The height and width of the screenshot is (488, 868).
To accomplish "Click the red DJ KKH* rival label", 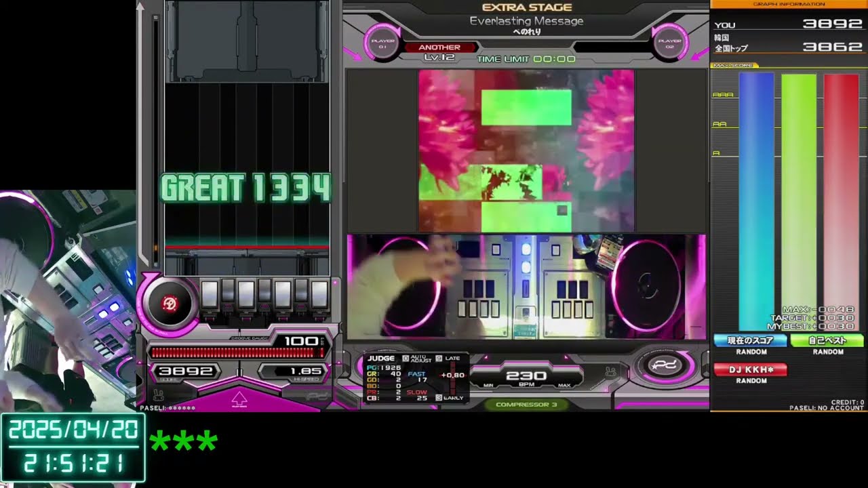I will [x=751, y=369].
